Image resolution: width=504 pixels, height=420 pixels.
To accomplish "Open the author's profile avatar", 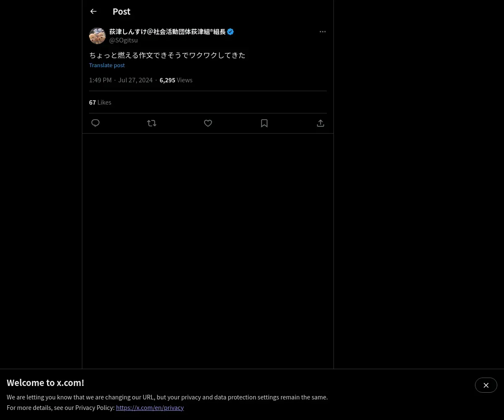I will pyautogui.click(x=97, y=36).
